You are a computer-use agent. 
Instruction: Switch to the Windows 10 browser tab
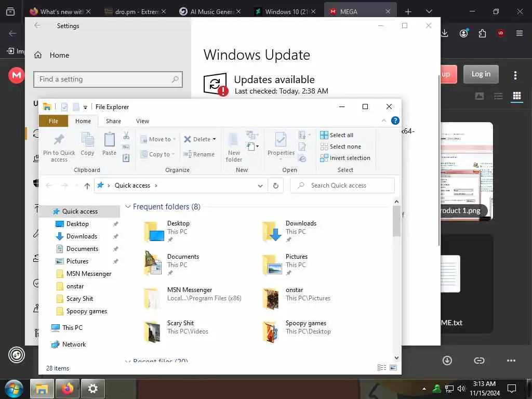[286, 11]
